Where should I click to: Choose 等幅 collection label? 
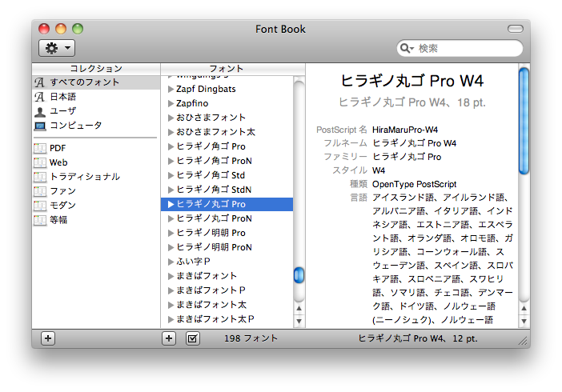pyautogui.click(x=58, y=220)
